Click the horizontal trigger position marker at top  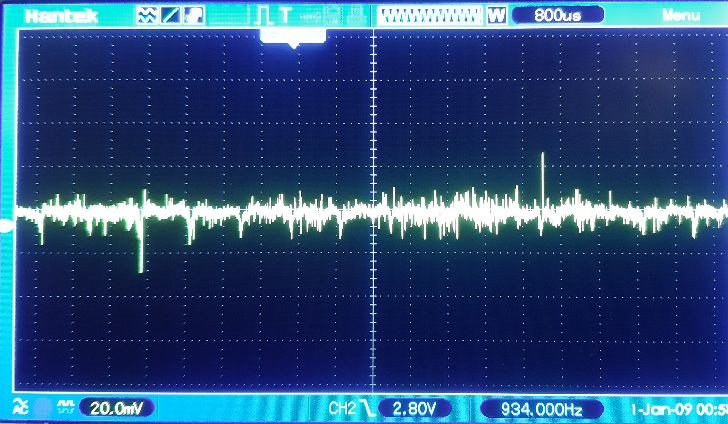pos(293,39)
